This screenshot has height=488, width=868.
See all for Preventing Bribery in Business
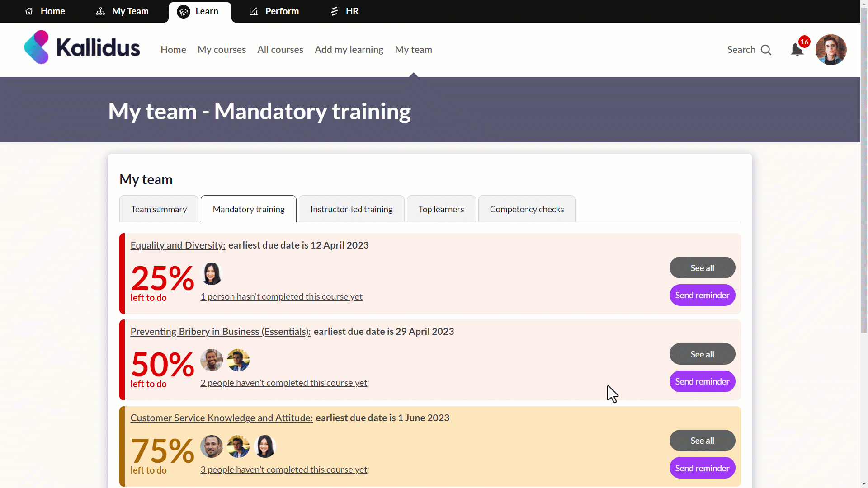pos(702,354)
